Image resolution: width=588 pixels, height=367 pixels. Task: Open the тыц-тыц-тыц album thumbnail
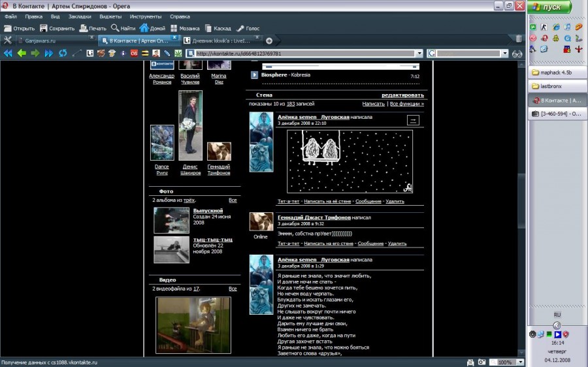[171, 249]
